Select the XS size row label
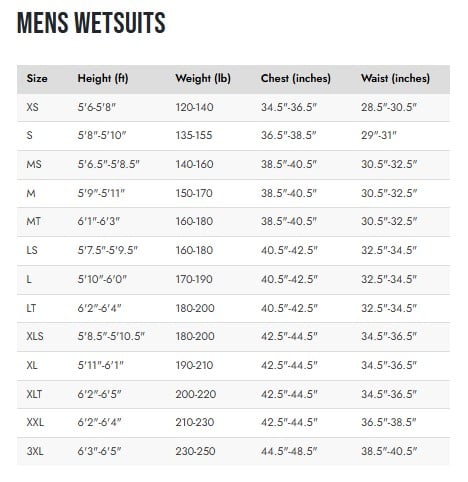Image resolution: width=468 pixels, height=482 pixels. pos(32,107)
